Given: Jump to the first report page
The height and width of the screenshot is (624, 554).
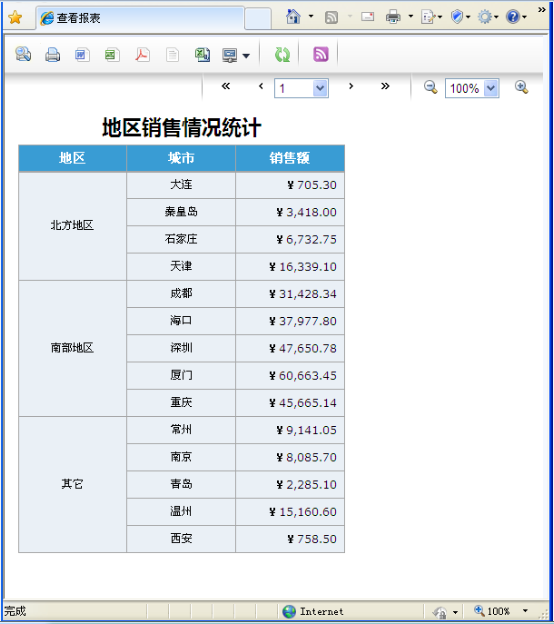Looking at the screenshot, I should pyautogui.click(x=226, y=86).
